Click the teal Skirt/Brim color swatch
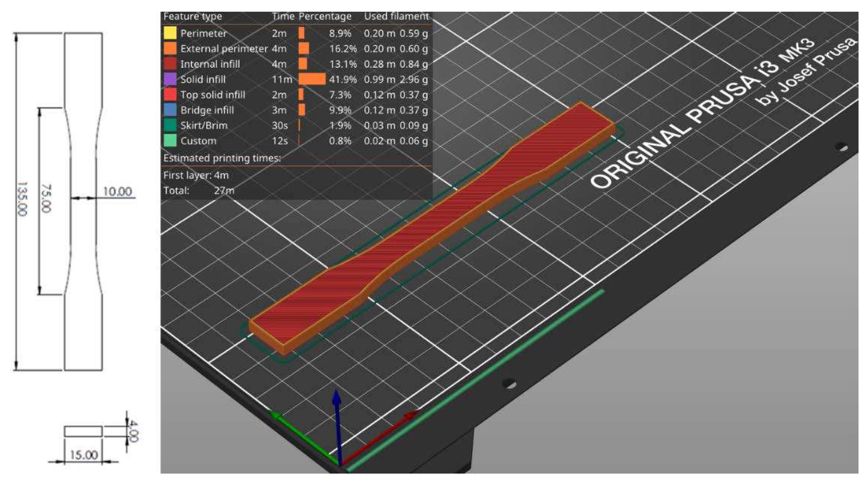Screen dimensions: 868x480 (170, 125)
